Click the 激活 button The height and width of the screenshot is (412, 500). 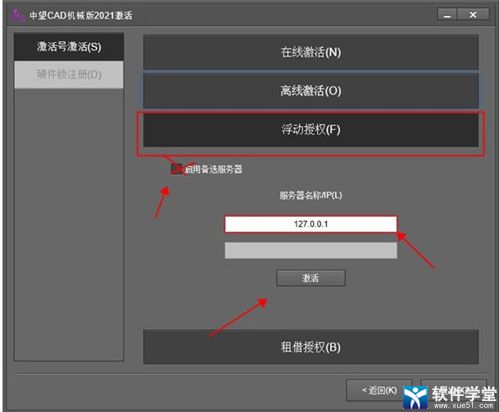click(311, 278)
